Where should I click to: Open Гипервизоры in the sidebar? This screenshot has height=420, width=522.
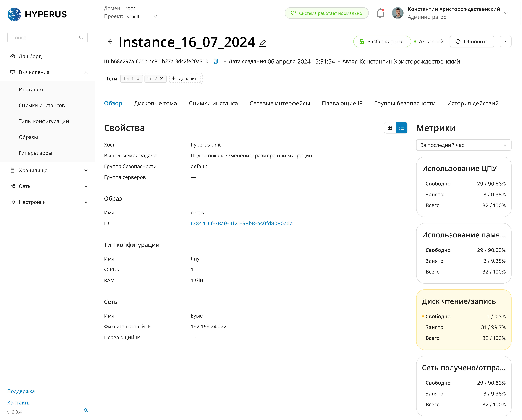pyautogui.click(x=35, y=153)
